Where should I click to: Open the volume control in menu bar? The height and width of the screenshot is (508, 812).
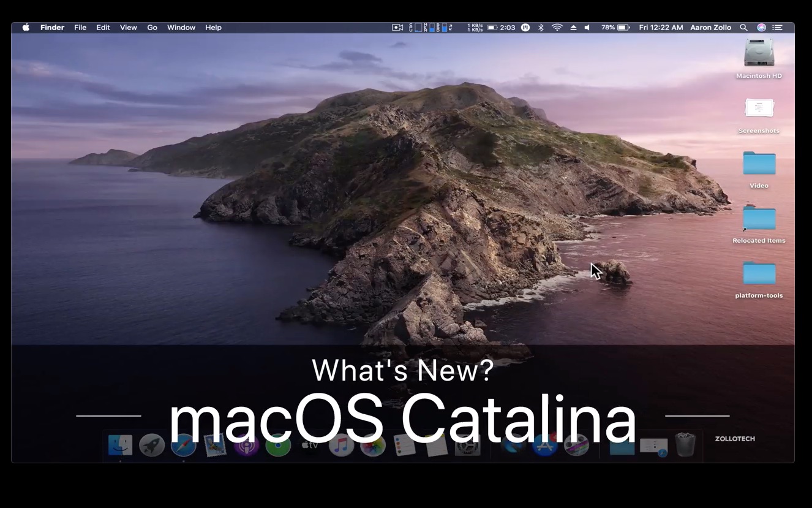pyautogui.click(x=587, y=28)
